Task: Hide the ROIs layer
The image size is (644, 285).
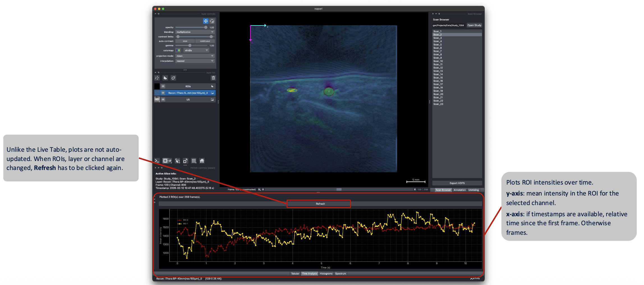Action: pos(163,86)
